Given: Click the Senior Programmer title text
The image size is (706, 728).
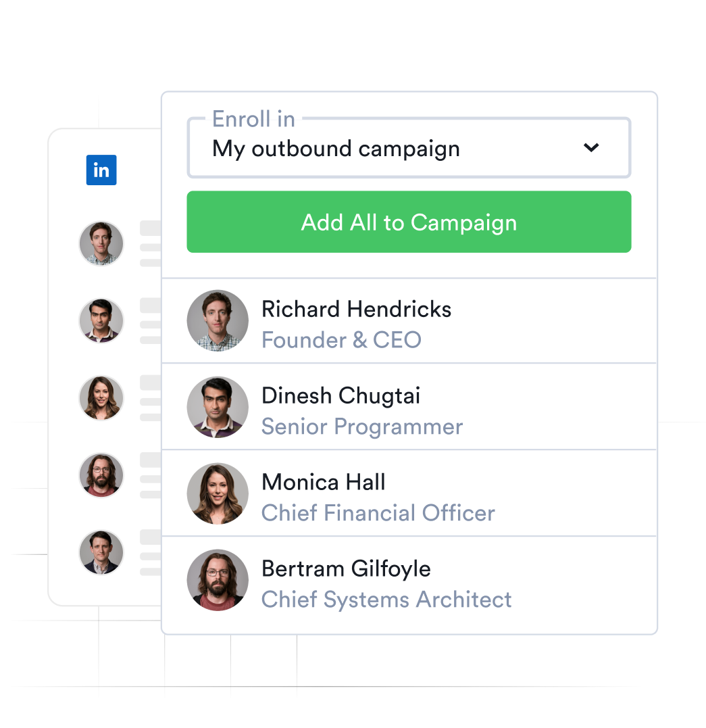Looking at the screenshot, I should pyautogui.click(x=362, y=427).
